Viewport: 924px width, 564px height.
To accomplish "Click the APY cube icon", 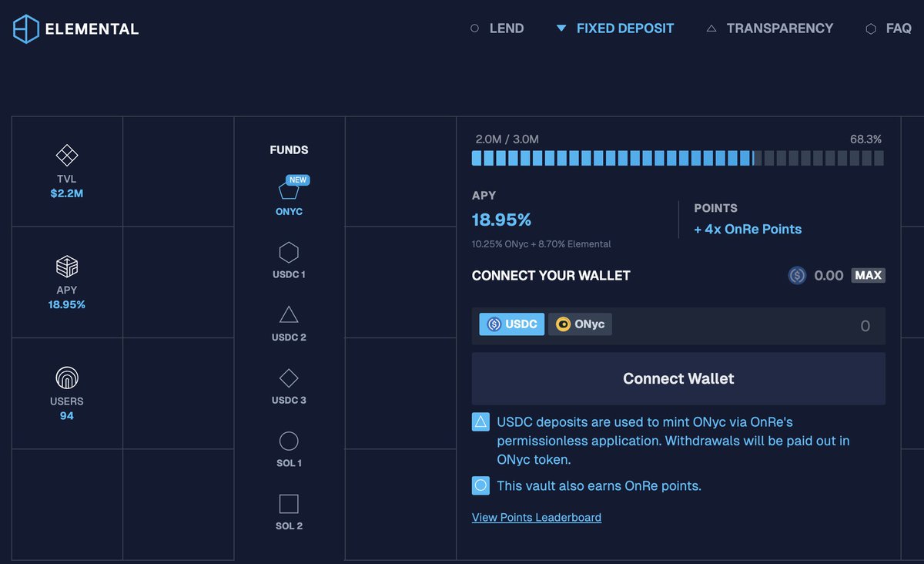I will 67,267.
